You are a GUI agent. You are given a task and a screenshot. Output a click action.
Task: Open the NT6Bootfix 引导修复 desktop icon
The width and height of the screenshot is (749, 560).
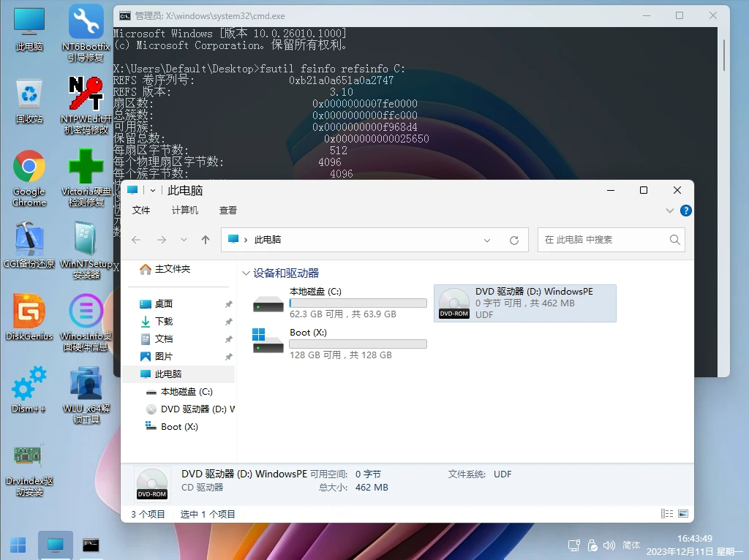pos(86,32)
